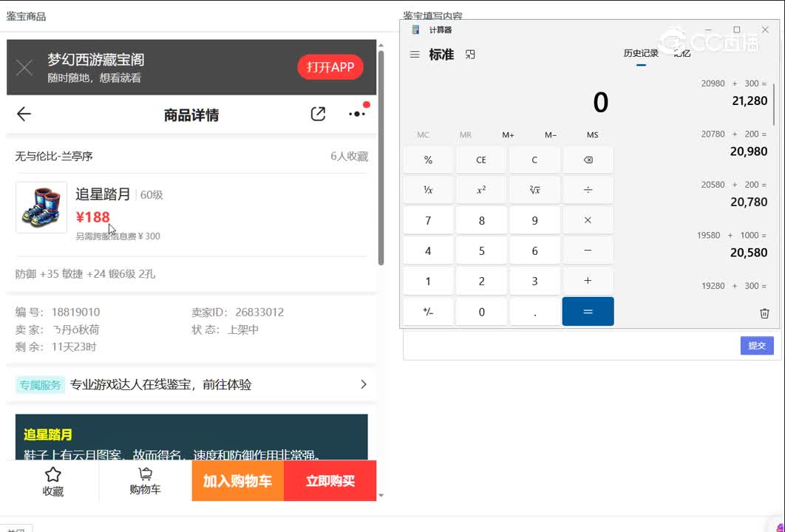Go back using the left arrow
Image resolution: width=785 pixels, height=532 pixels.
24,114
